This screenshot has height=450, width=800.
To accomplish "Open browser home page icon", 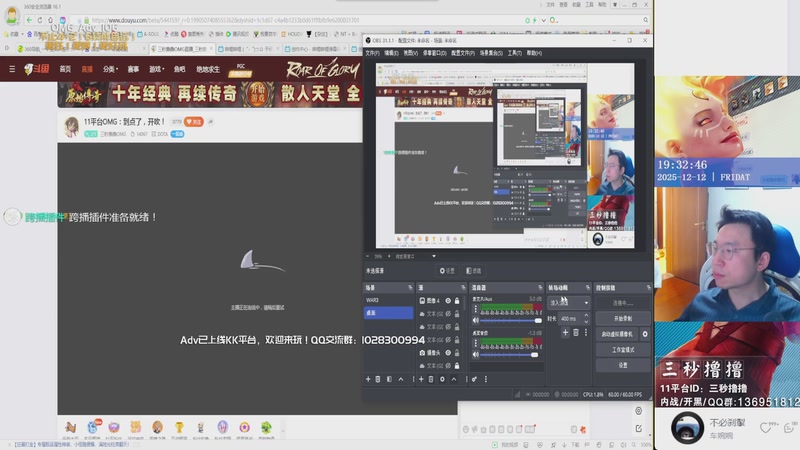I will pyautogui.click(x=51, y=20).
